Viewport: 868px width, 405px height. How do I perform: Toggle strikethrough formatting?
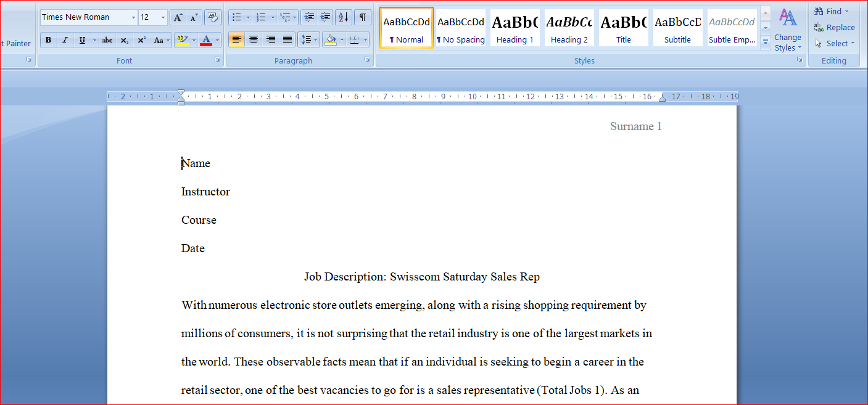pyautogui.click(x=107, y=40)
